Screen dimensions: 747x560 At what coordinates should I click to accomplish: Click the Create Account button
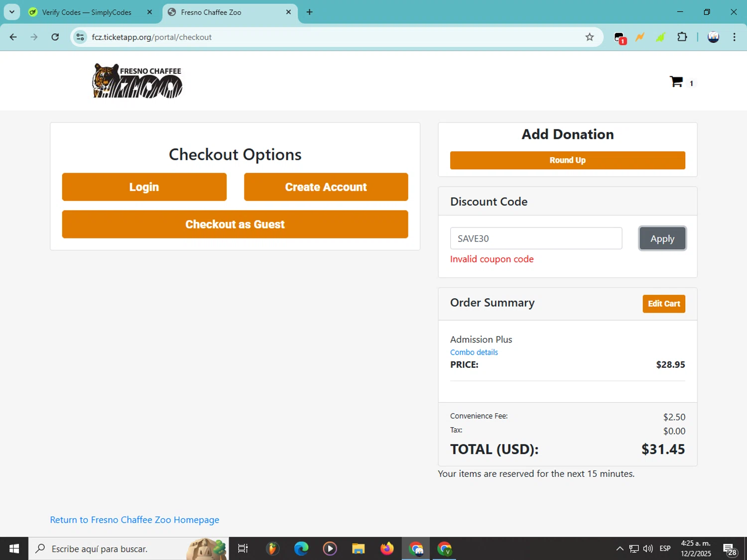326,187
